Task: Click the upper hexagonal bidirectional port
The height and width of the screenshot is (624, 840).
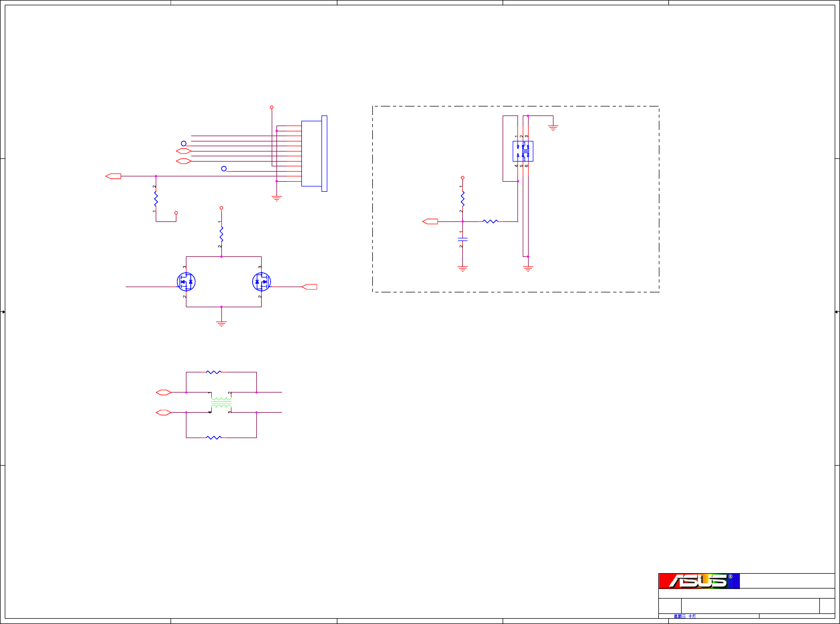Action: [x=183, y=151]
